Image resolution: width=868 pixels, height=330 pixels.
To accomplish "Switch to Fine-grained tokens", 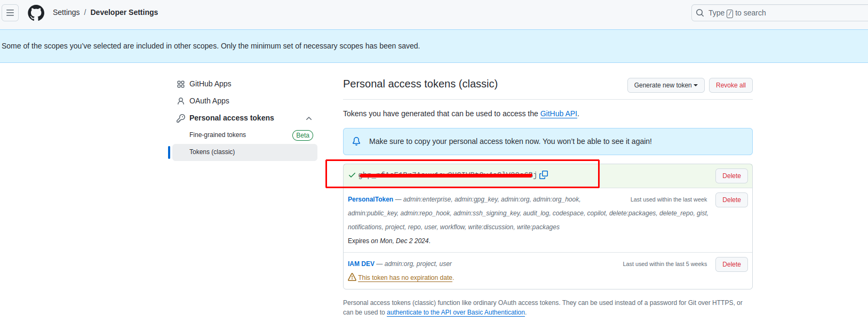I will [217, 135].
